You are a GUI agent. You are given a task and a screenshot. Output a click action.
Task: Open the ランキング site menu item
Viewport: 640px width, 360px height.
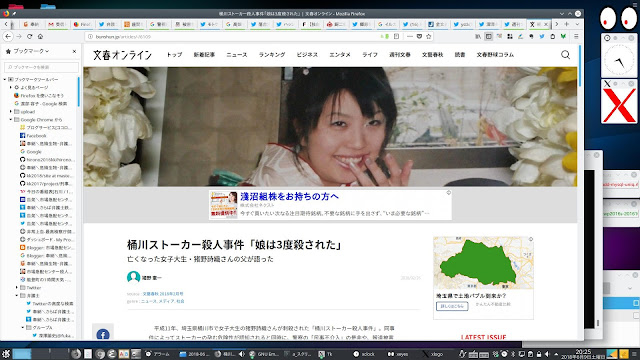point(272,54)
